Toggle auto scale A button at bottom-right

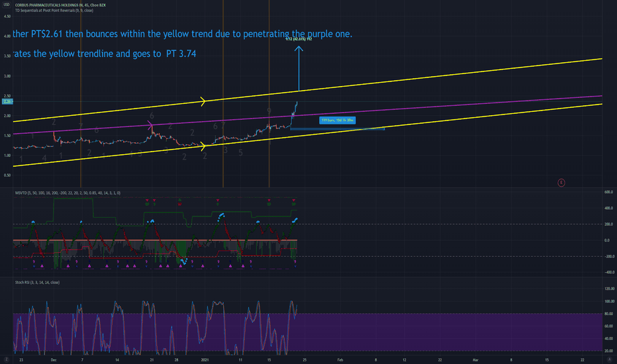click(x=610, y=359)
